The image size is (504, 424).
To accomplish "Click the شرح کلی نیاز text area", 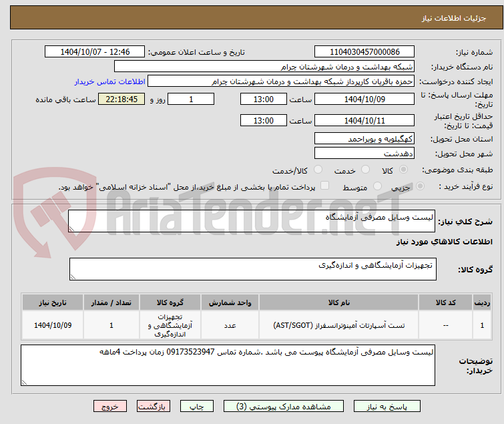I will click(x=252, y=221).
